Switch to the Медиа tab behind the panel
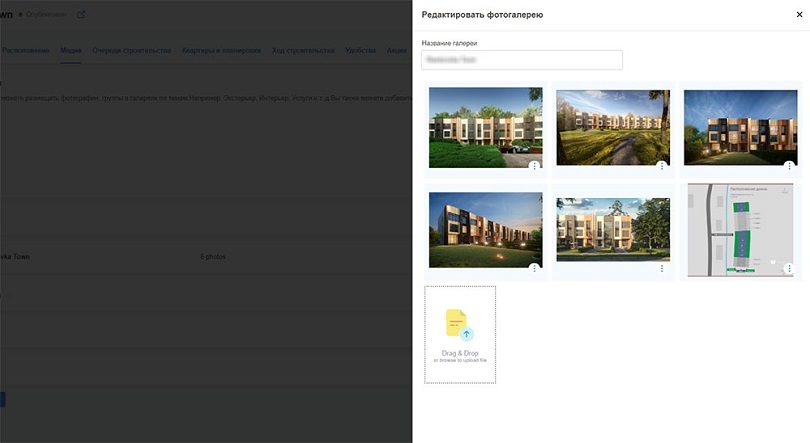This screenshot has width=810, height=443. [x=71, y=51]
